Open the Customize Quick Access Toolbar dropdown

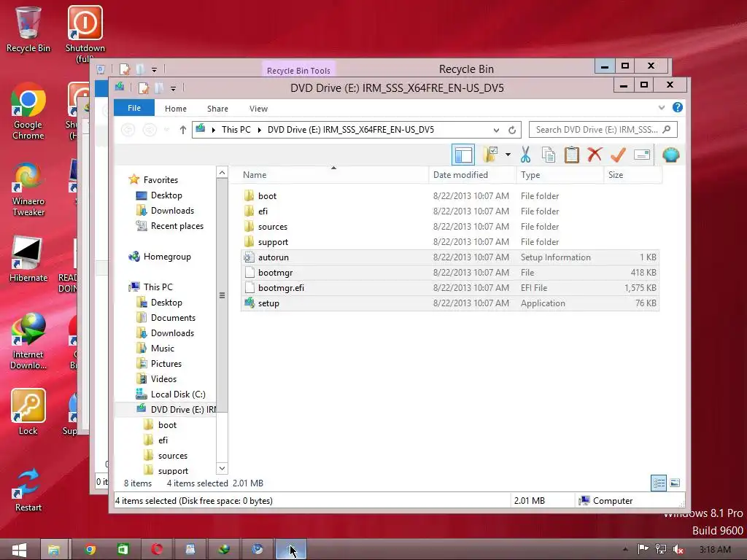(173, 88)
